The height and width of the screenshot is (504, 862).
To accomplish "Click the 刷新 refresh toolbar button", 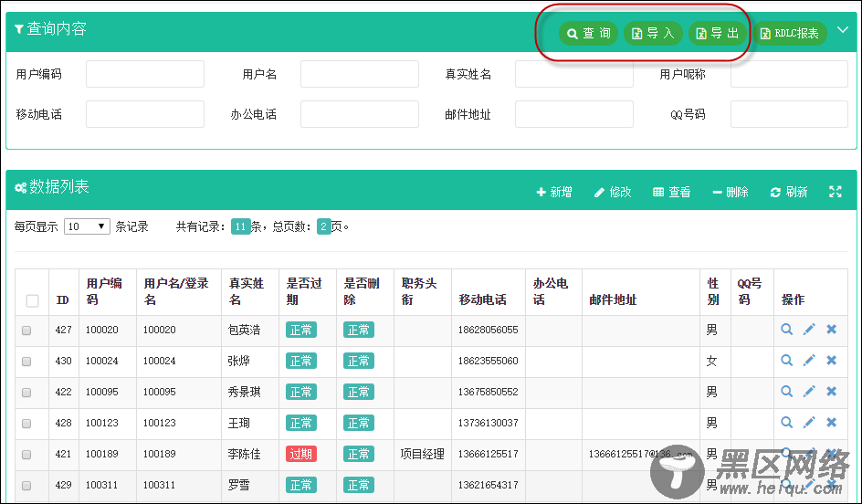I will (x=789, y=192).
